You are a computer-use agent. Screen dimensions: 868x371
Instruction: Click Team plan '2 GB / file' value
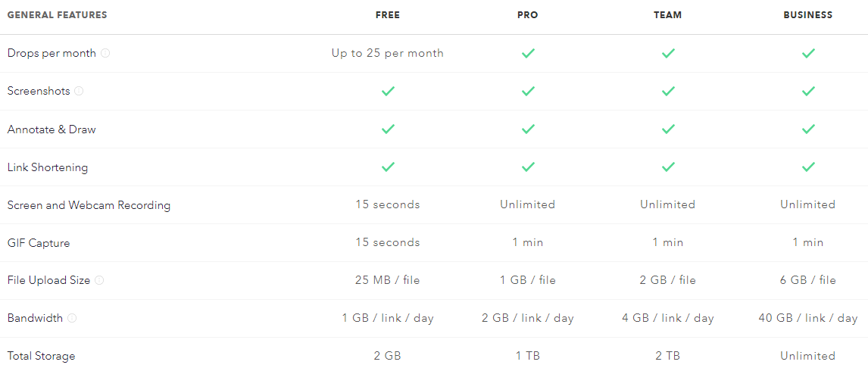(667, 281)
